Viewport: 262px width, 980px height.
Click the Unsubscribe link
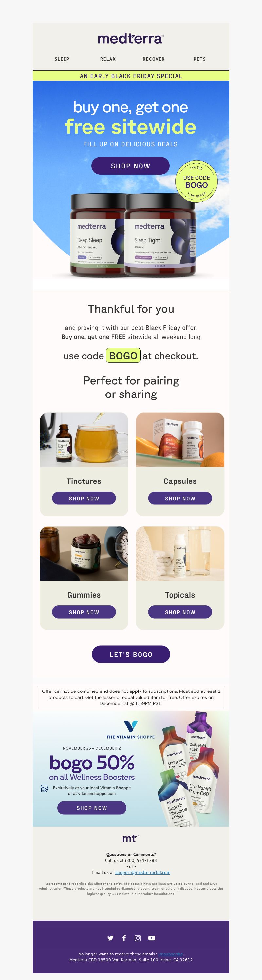(171, 954)
